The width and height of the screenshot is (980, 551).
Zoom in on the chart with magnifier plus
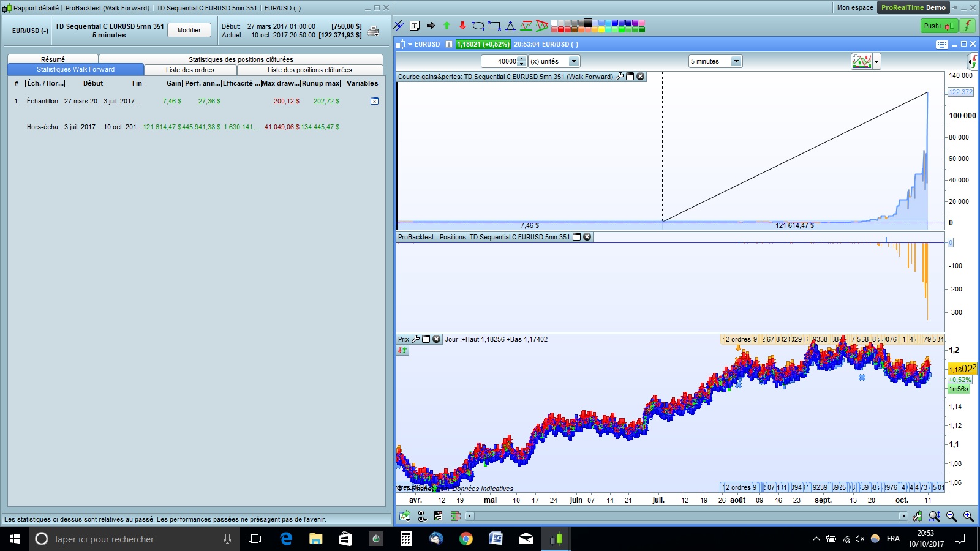pos(968,516)
